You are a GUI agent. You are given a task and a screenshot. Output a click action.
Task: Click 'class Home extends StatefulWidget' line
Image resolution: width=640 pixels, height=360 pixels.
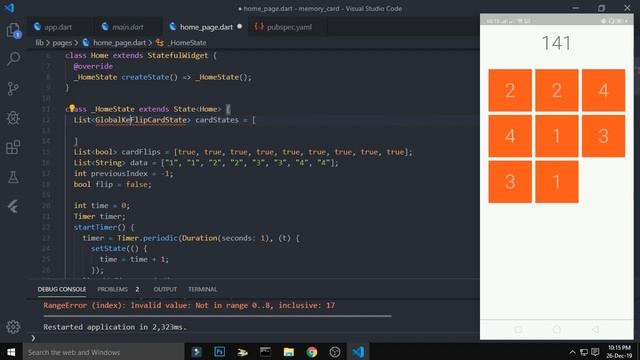tap(141, 56)
